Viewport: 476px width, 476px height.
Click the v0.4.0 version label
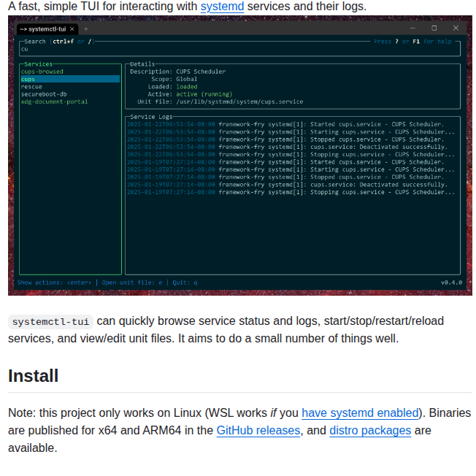pos(451,283)
